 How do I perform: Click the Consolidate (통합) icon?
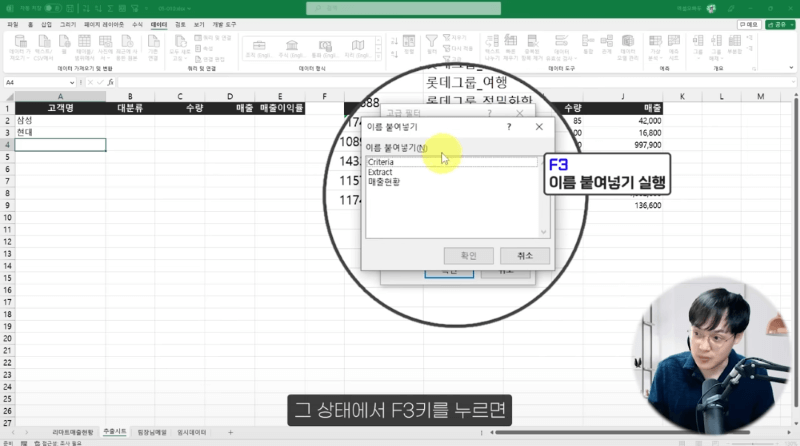pos(588,45)
